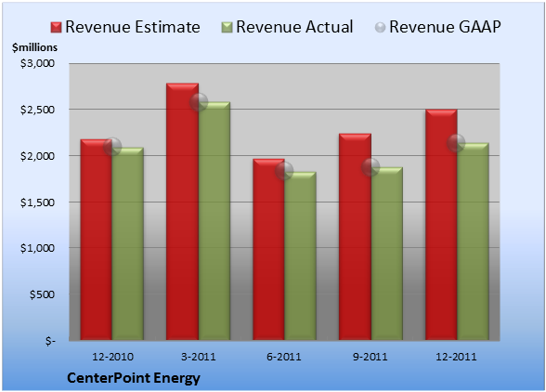The image size is (546, 392).
Task: Select the red estimate bar for 9-2011
Action: click(x=355, y=237)
